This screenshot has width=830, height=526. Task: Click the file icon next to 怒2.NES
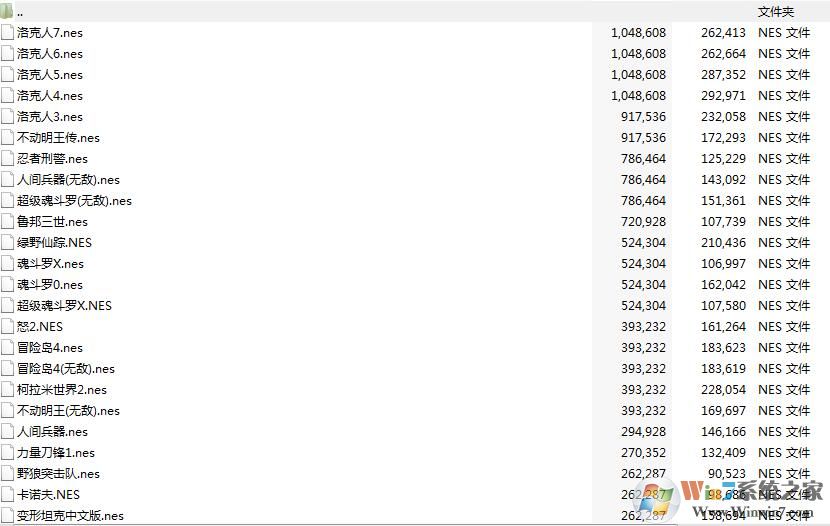click(7, 327)
